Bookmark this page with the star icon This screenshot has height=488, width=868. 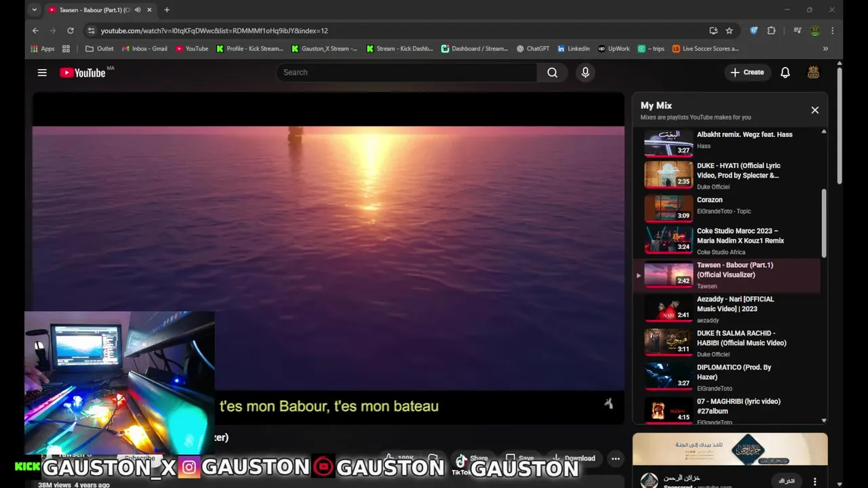pos(729,30)
